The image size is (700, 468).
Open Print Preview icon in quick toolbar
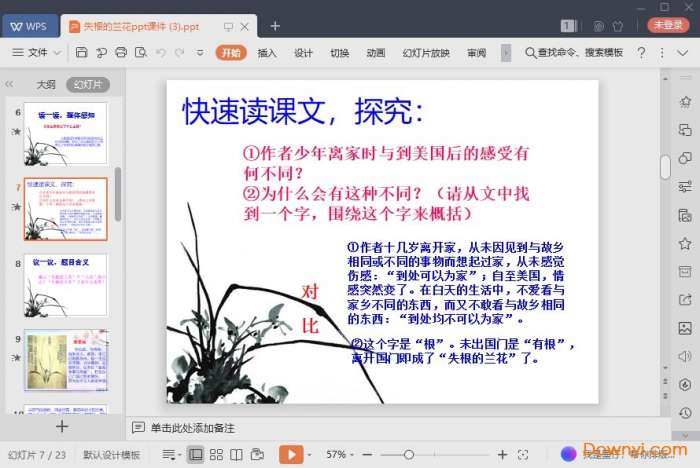pyautogui.click(x=141, y=53)
